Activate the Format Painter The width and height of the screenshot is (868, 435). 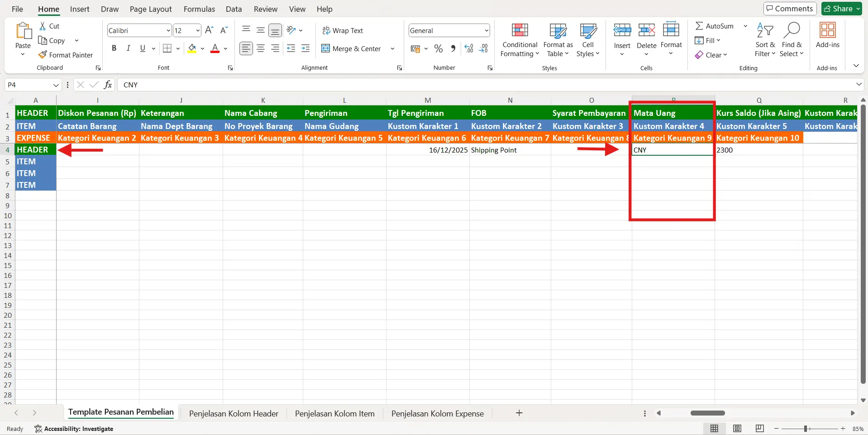click(66, 55)
